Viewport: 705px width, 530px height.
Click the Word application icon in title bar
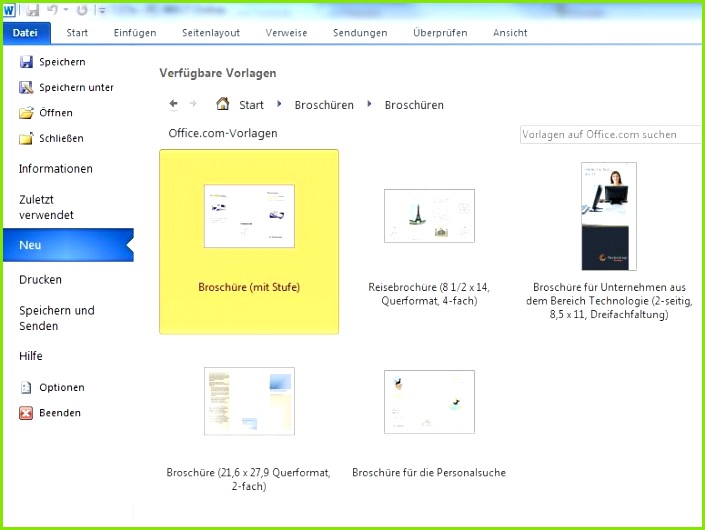[9, 10]
